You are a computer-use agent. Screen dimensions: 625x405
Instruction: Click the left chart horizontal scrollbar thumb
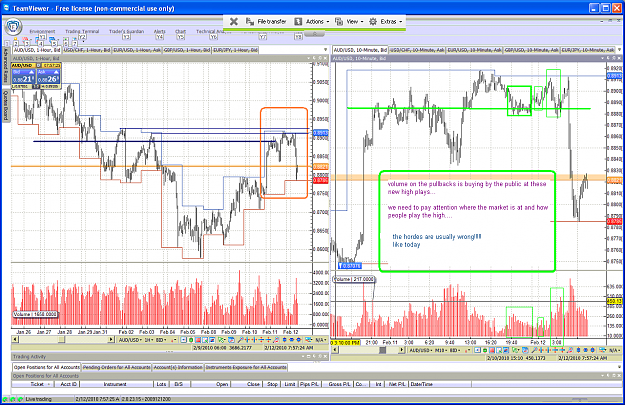pyautogui.click(x=61, y=340)
